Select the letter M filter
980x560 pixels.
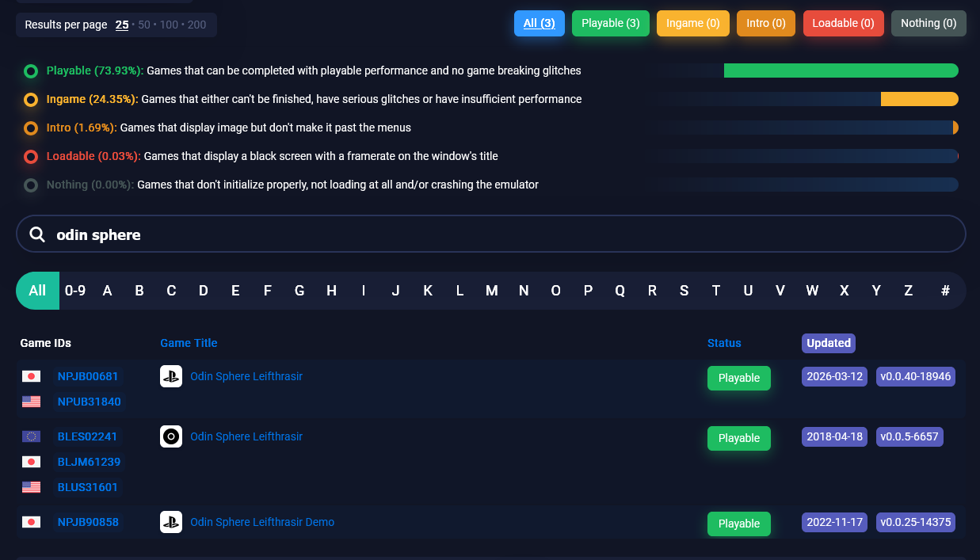coord(492,291)
